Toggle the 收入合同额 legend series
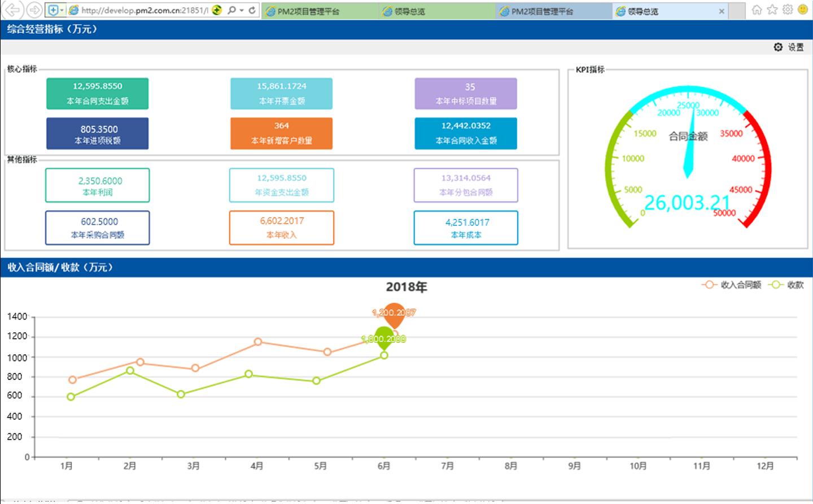This screenshot has height=504, width=813. (731, 285)
